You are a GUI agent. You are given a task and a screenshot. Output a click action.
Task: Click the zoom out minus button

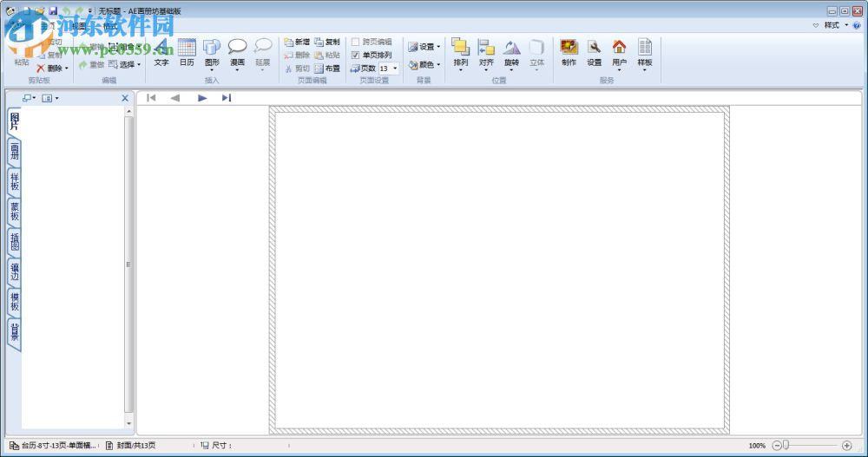777,446
